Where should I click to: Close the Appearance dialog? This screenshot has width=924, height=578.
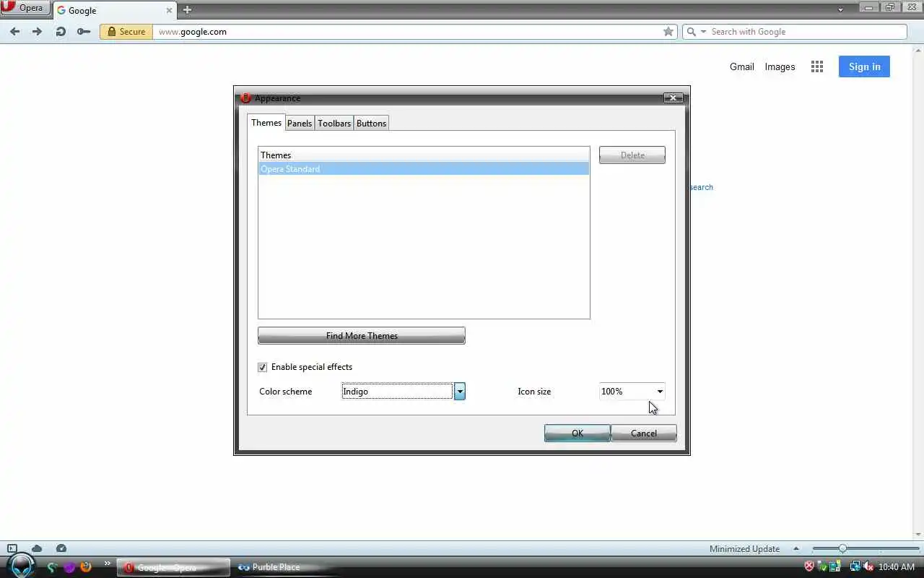tap(673, 98)
